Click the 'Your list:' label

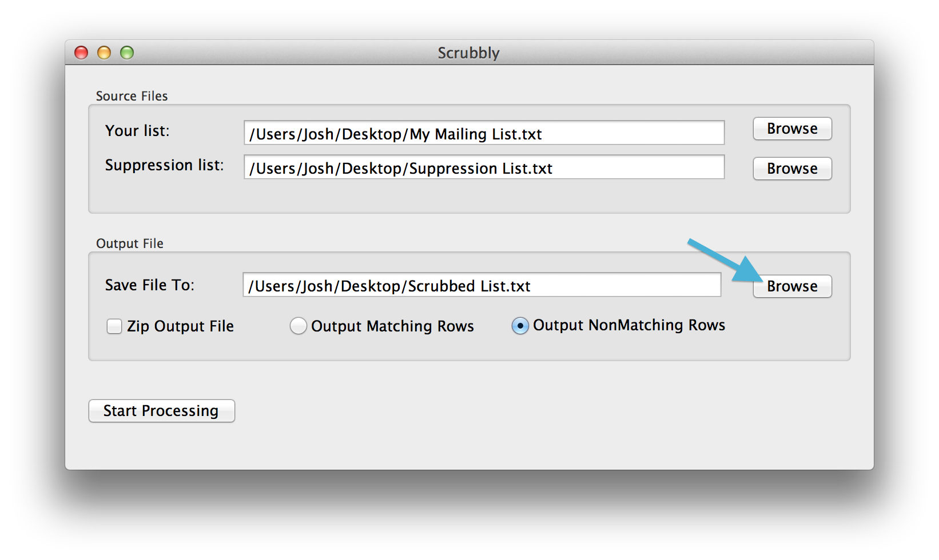[137, 131]
